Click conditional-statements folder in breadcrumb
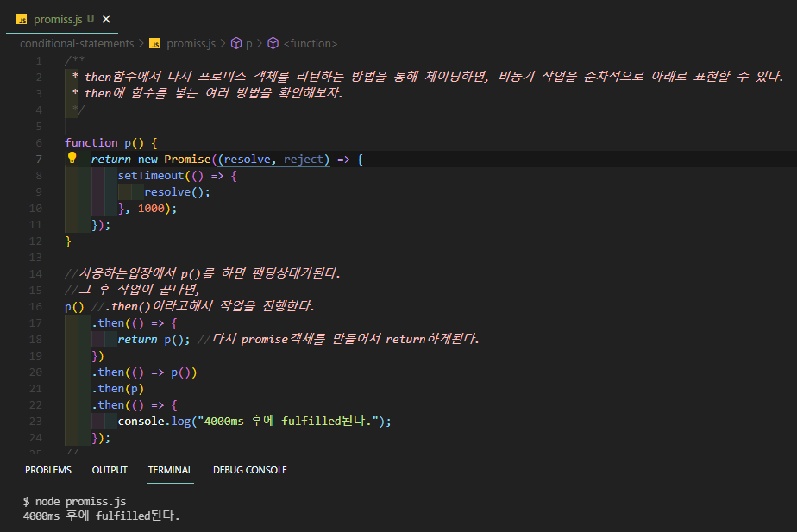The height and width of the screenshot is (532, 797). pos(77,44)
